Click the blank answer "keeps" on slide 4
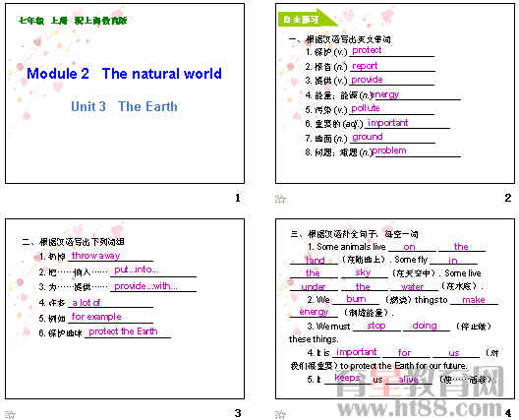 click(347, 378)
